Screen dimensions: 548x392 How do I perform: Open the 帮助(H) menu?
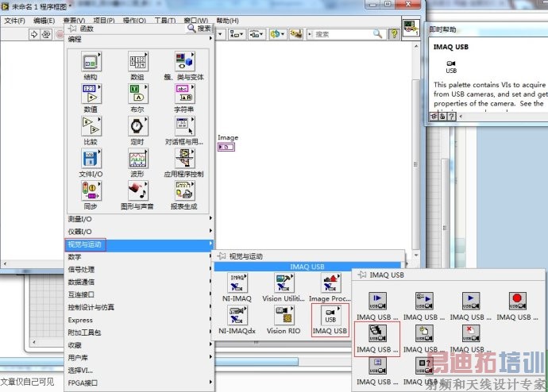pos(227,21)
